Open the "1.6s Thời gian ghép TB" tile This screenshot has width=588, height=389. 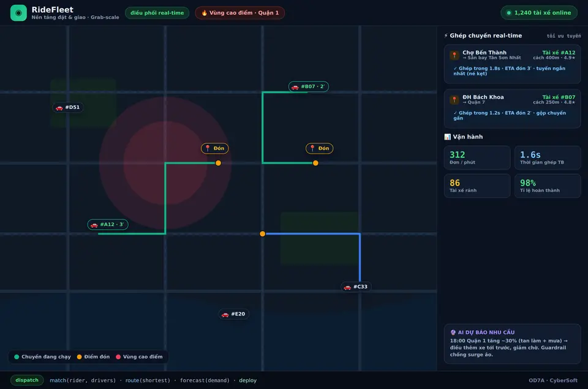(x=548, y=157)
